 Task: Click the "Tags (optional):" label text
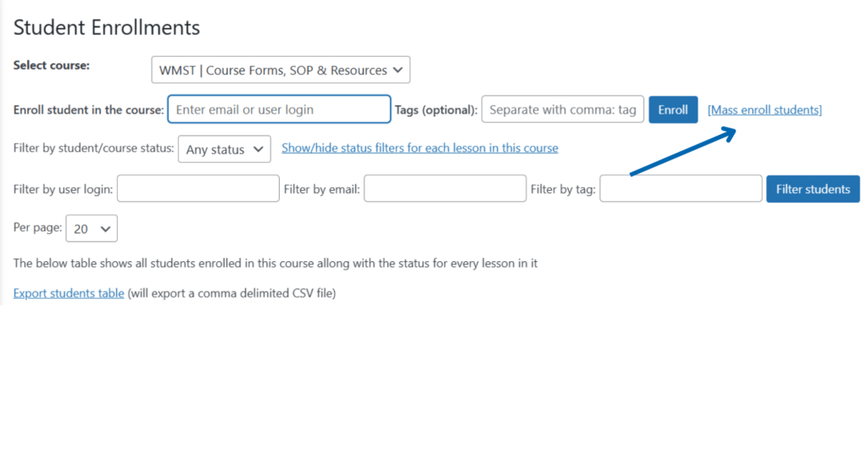point(436,110)
